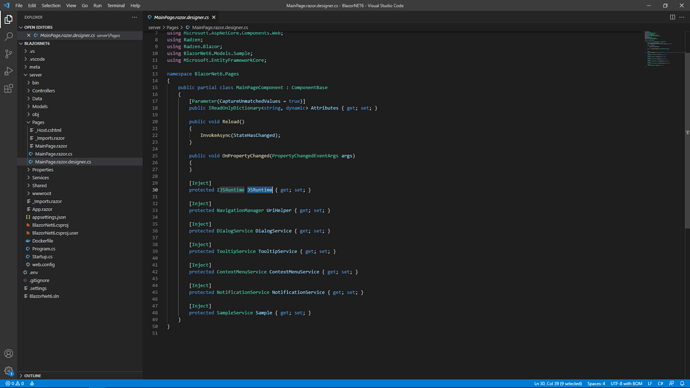This screenshot has height=388, width=690.
Task: Click the Ln 30, Col 39 cursor position status
Action: click(x=558, y=384)
